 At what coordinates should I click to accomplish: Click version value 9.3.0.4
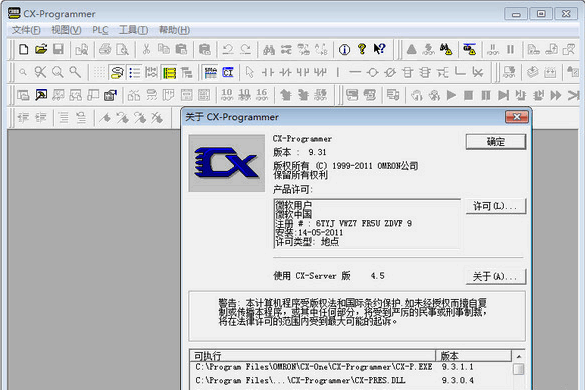(x=457, y=380)
